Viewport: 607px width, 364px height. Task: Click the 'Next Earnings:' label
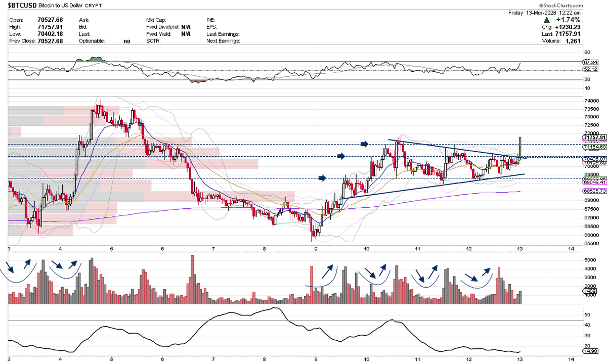coord(223,41)
